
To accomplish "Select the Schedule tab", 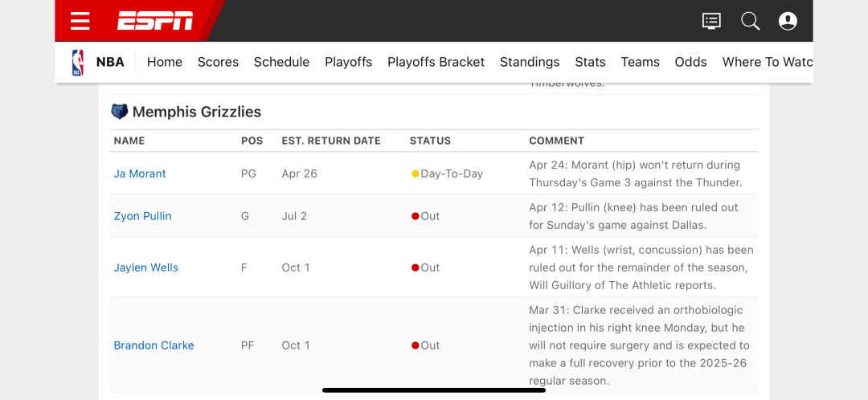I will pyautogui.click(x=282, y=62).
